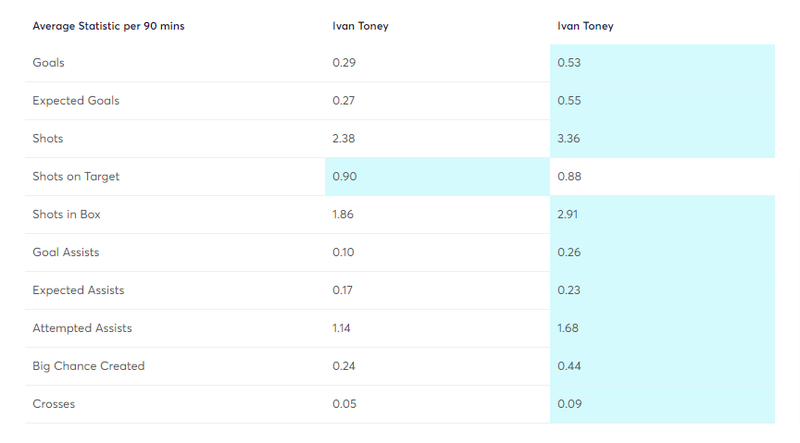The width and height of the screenshot is (800, 443).
Task: Select the 0.09 Crosses value
Action: coord(569,404)
